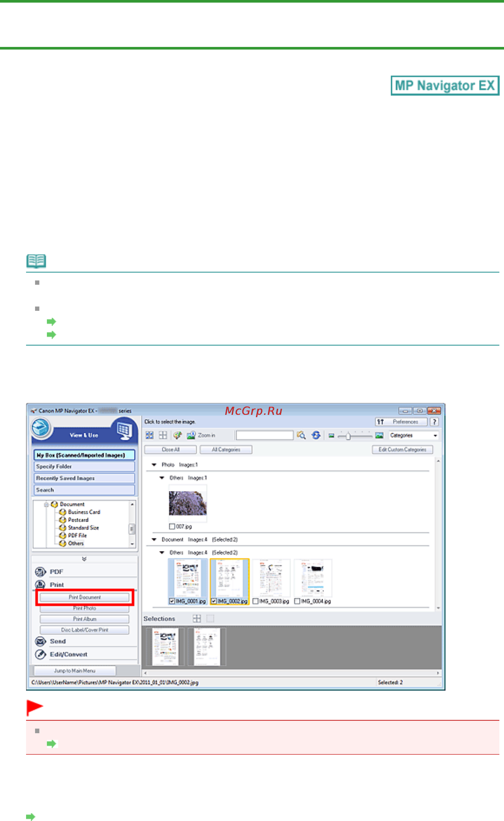Click the Disc Label/Cover Print button
Screen dimensions: 504x821
tap(85, 630)
